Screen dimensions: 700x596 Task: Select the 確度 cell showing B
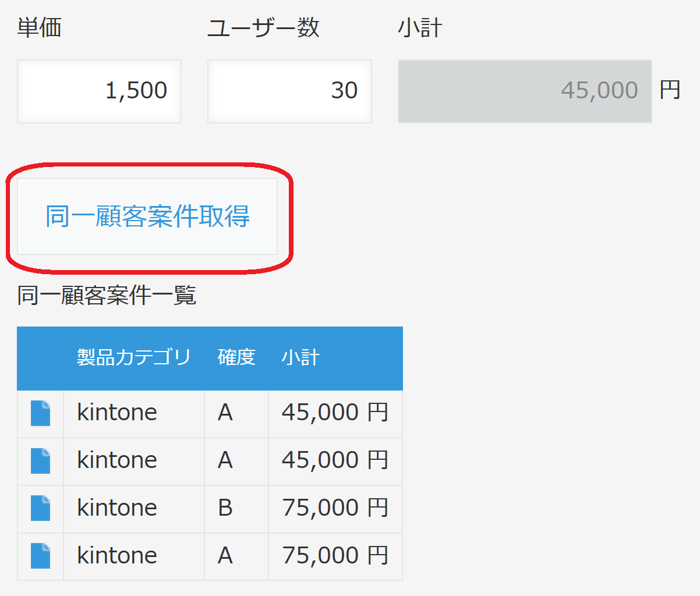236,509
